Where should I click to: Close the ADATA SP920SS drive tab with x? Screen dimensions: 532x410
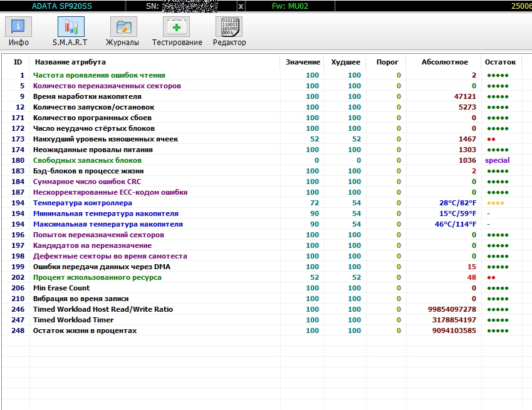241,6
